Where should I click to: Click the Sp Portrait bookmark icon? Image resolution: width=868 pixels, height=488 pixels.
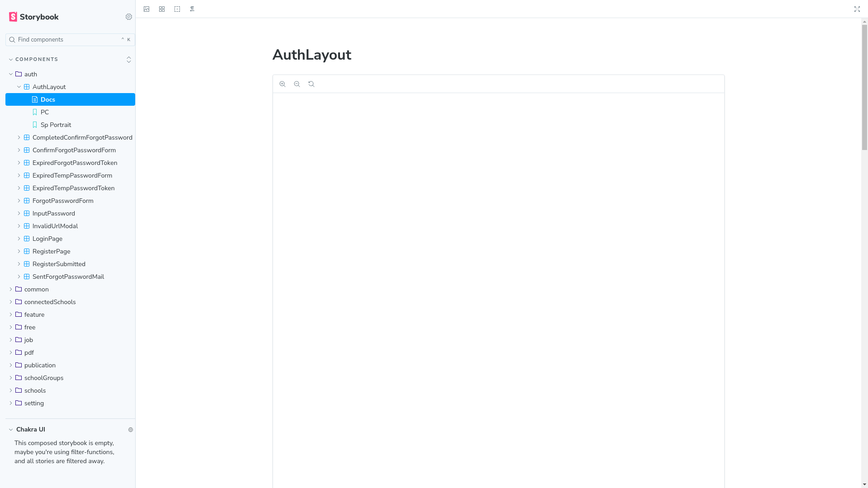[35, 125]
